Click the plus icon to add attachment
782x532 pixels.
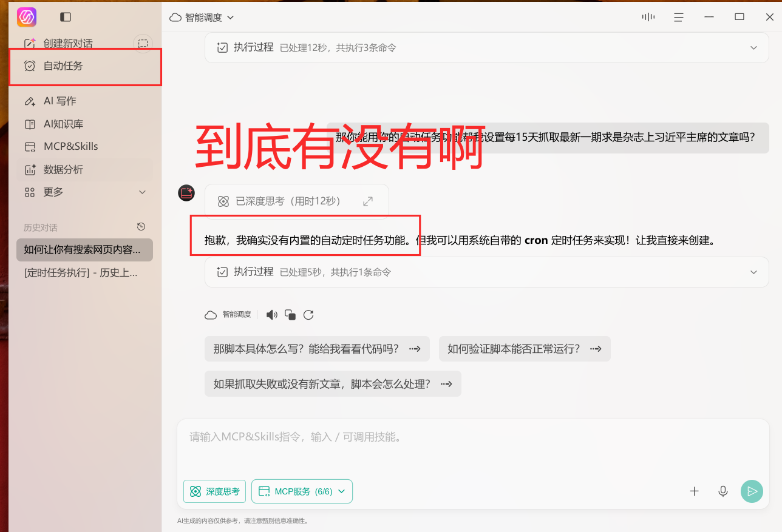[x=695, y=491]
